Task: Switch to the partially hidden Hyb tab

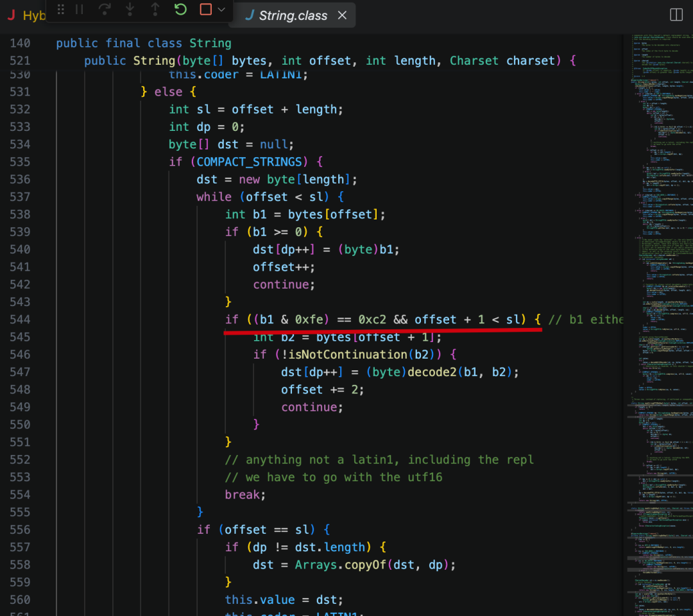Action: coord(26,15)
